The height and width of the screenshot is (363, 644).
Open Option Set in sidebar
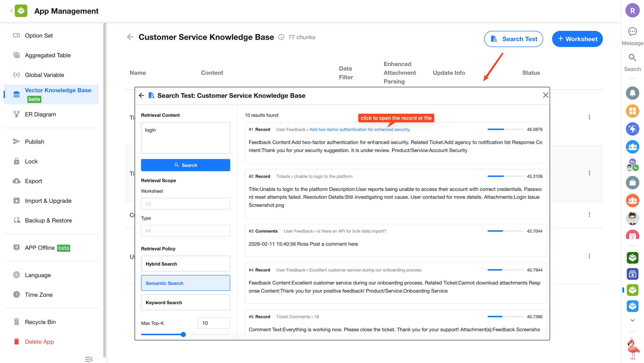click(x=39, y=36)
